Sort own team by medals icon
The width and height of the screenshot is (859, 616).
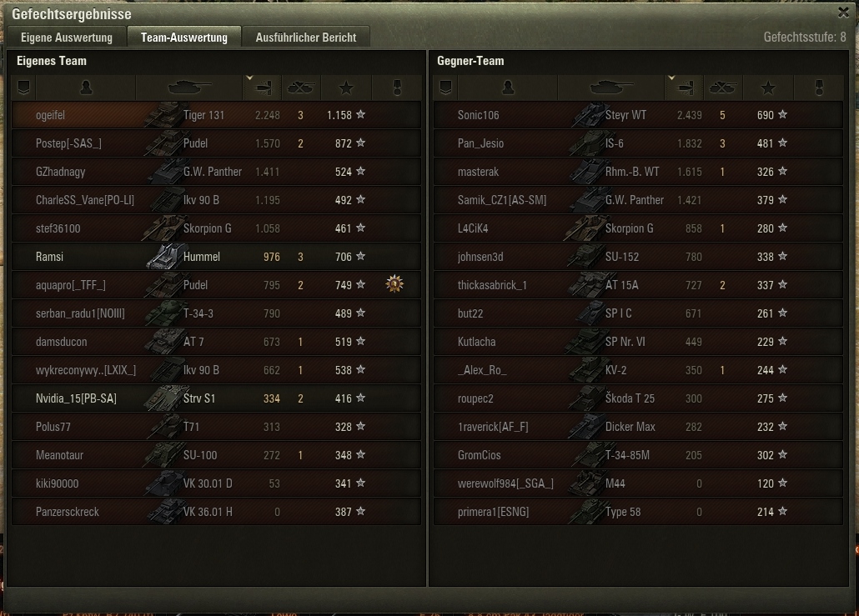tap(397, 88)
